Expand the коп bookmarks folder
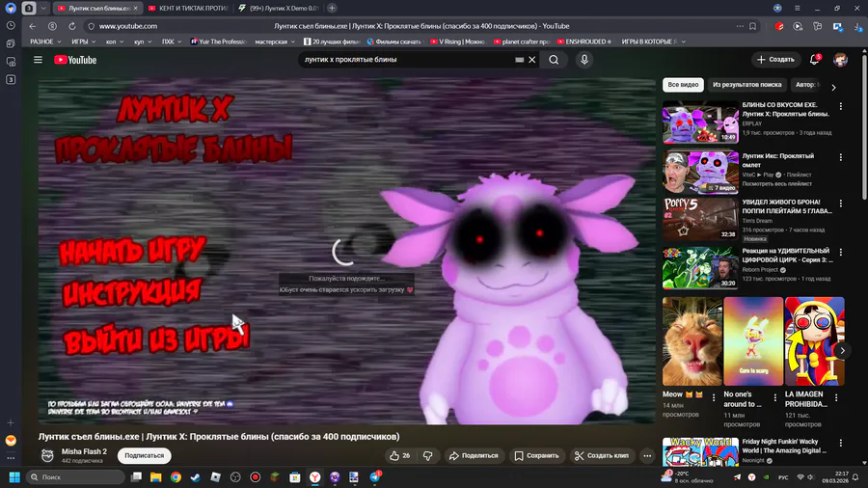Image resolution: width=868 pixels, height=488 pixels. 115,41
